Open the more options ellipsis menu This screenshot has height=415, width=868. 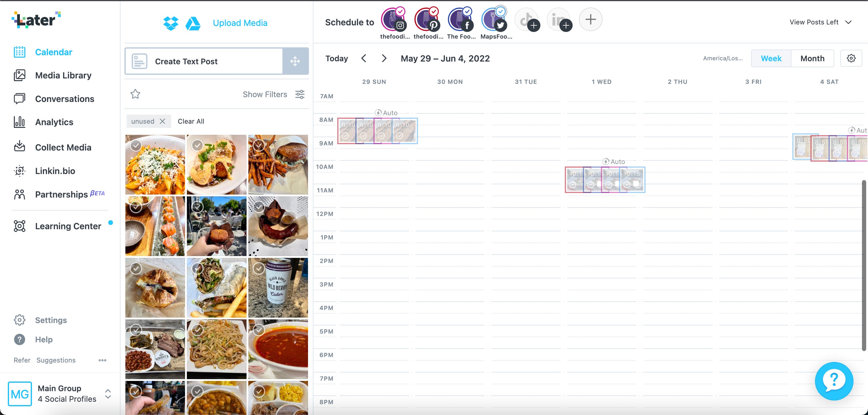[102, 360]
